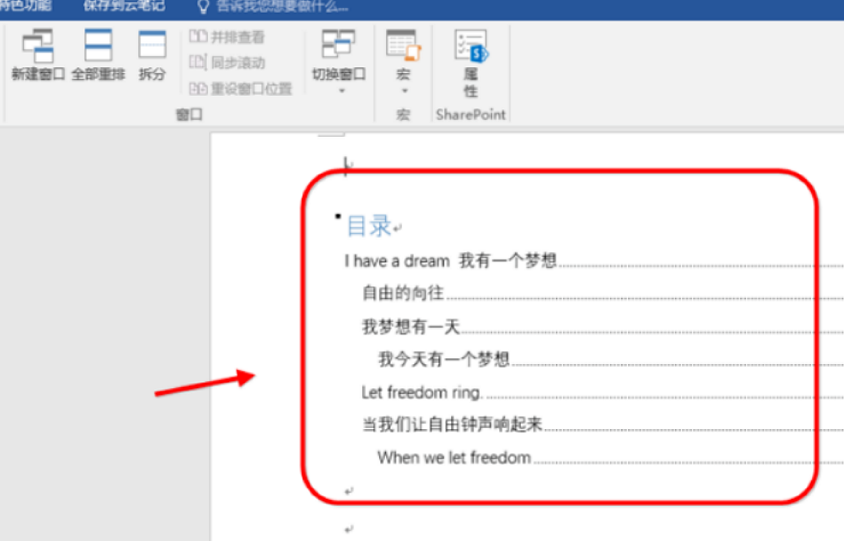Click 重设窗口位置 (Reset Window Position)
Viewport: 844px width, 541px height.
point(241,88)
